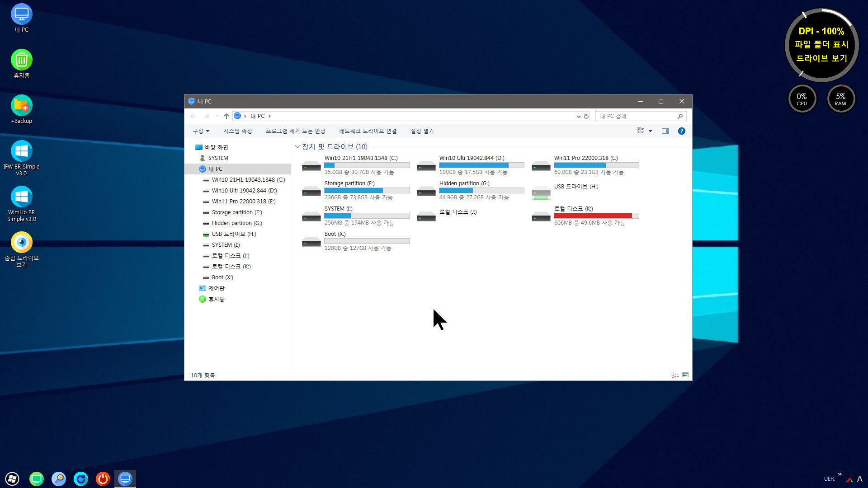Click the red 로컬 디스크 (K:) usage bar
Image resolution: width=868 pixels, height=488 pixels.
pos(596,216)
